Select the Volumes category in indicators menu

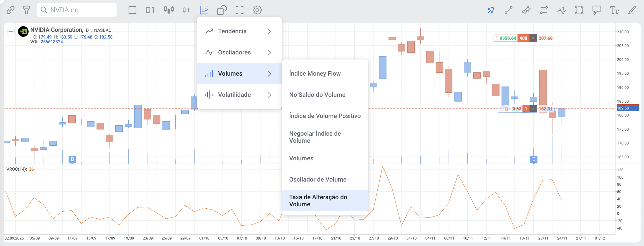(239, 74)
